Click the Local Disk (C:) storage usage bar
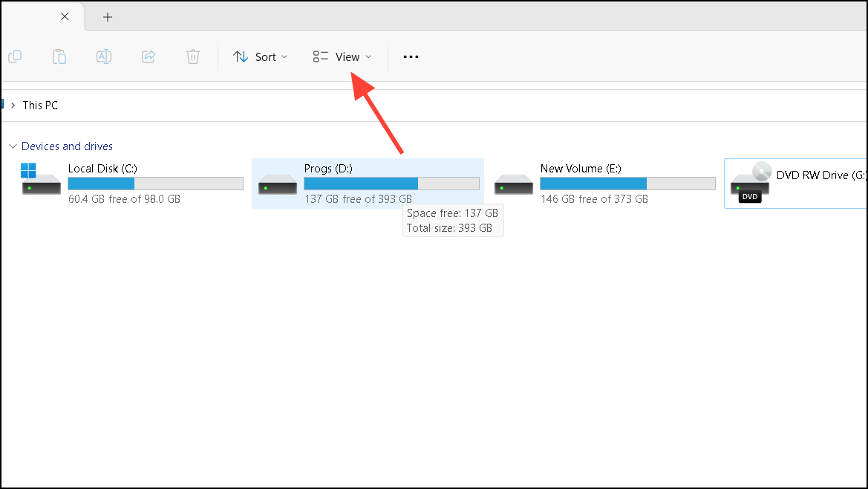Image resolution: width=868 pixels, height=489 pixels. [155, 184]
